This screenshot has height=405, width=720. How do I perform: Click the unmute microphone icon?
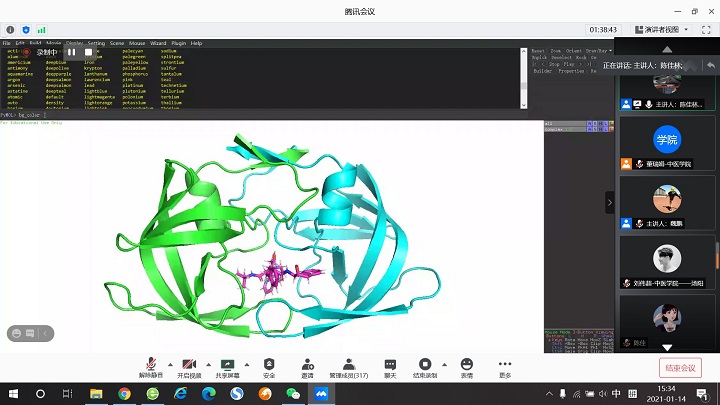(149, 364)
